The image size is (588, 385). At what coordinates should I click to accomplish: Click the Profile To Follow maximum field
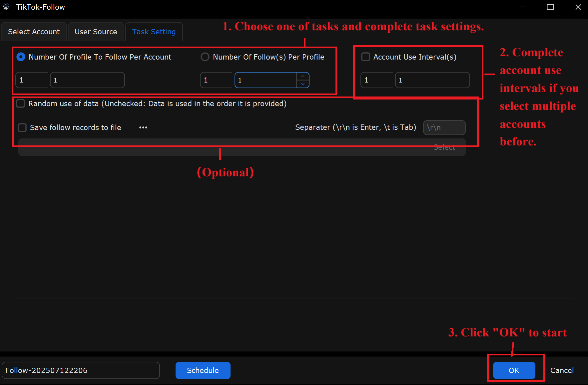pos(87,80)
